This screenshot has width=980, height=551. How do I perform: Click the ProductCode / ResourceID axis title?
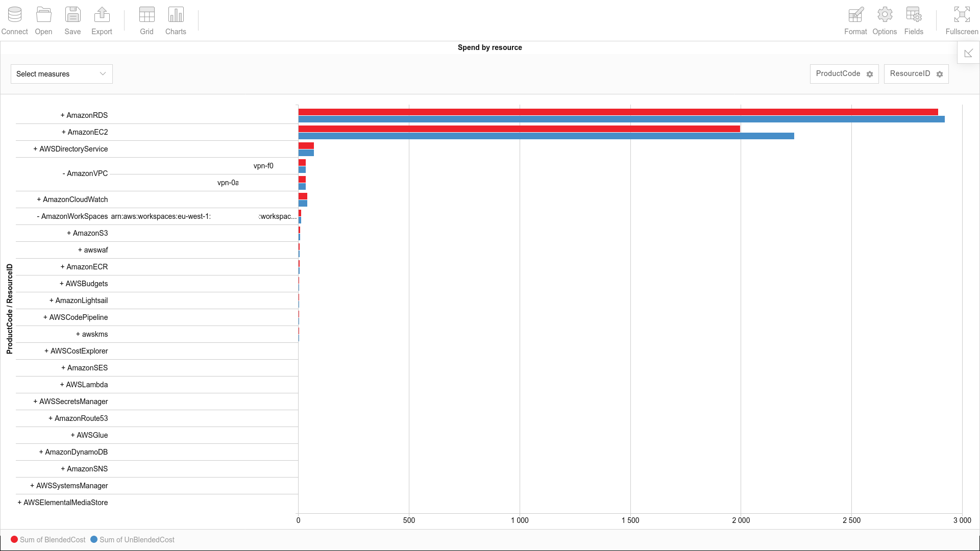pyautogui.click(x=9, y=309)
